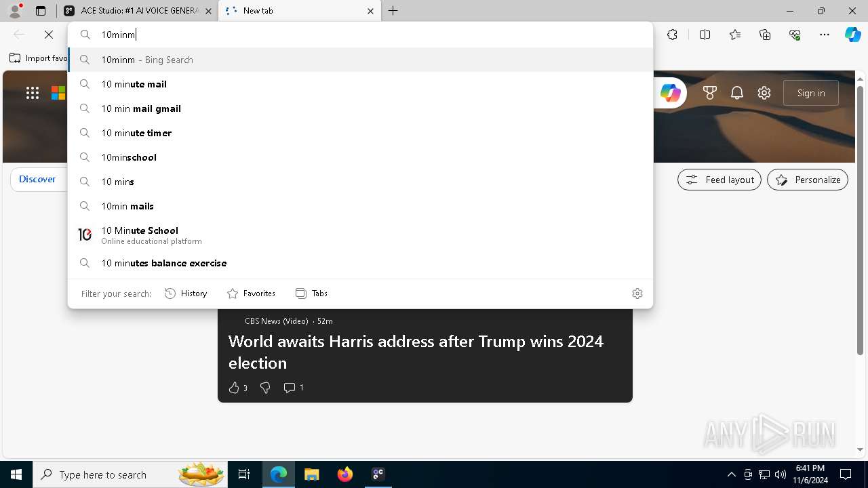The width and height of the screenshot is (868, 488).
Task: Open the Collections toolbar icon
Action: click(x=765, y=35)
